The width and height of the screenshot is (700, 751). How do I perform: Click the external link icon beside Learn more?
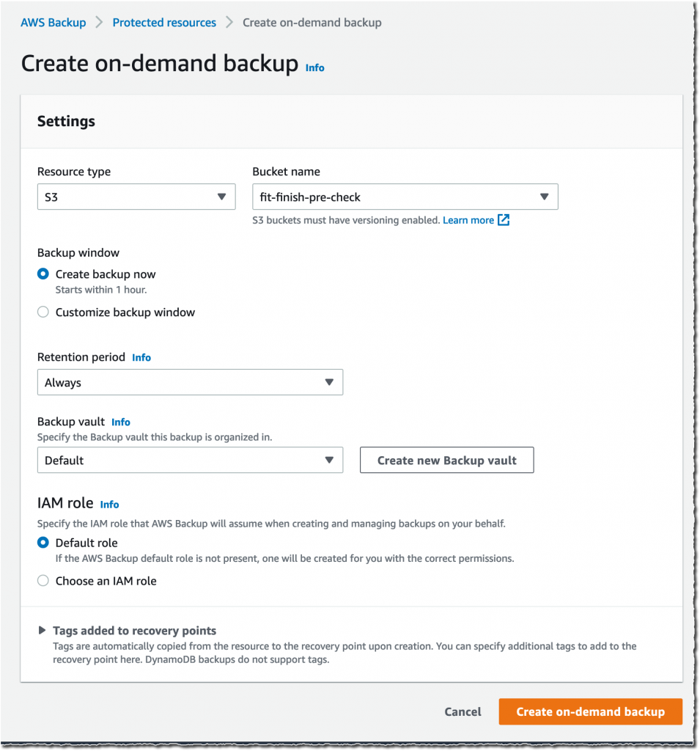503,219
